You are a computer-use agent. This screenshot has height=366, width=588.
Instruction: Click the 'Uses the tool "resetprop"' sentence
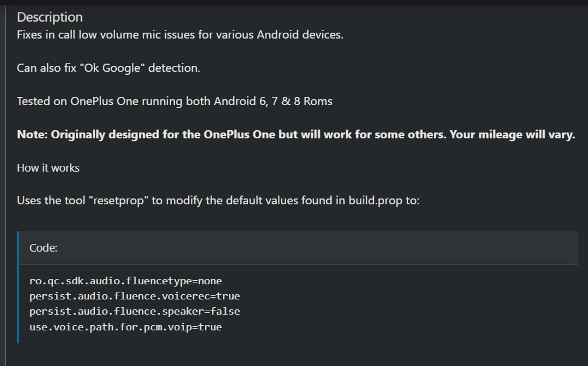coord(218,201)
